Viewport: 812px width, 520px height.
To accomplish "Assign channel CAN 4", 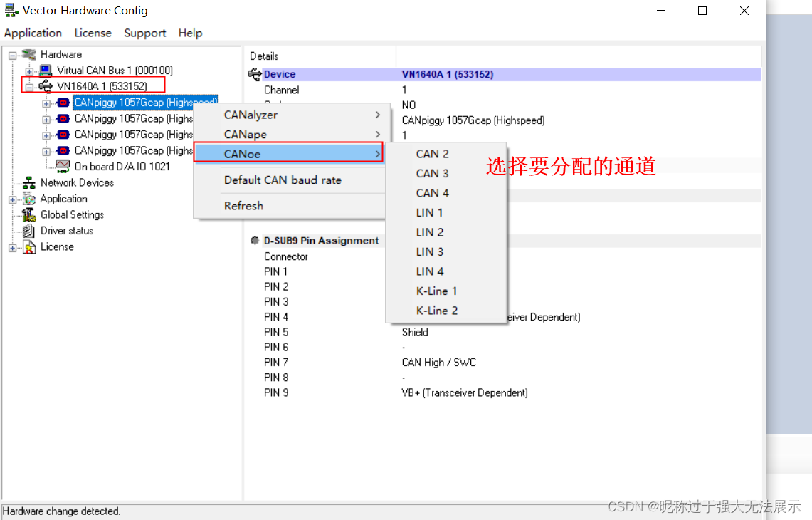I will [446, 193].
